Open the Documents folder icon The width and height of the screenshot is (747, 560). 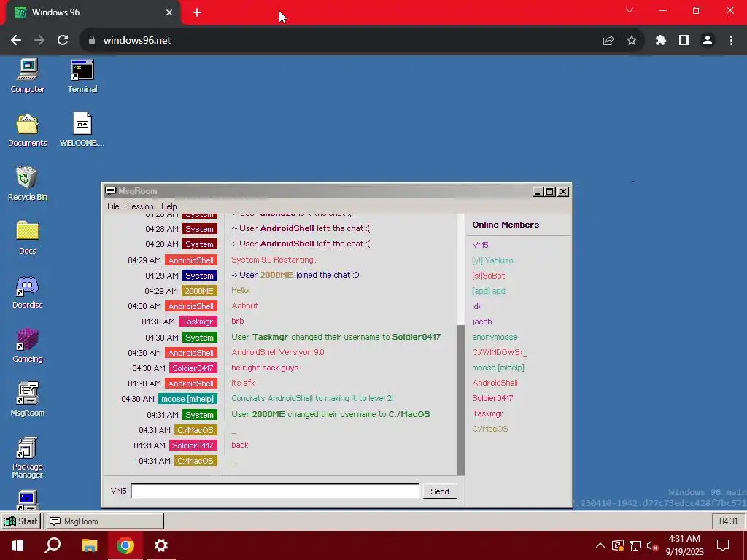pos(28,130)
